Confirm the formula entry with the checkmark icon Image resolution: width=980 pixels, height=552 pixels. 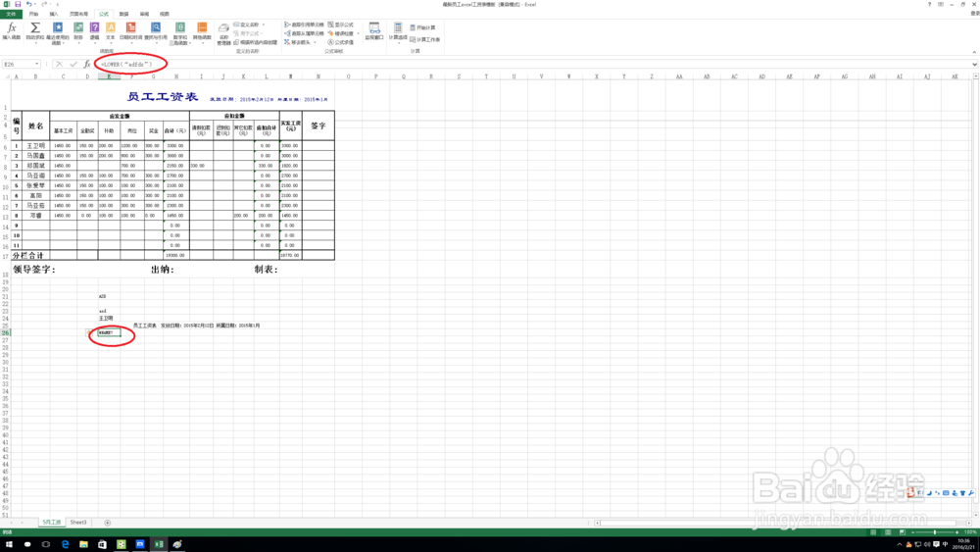pyautogui.click(x=73, y=64)
